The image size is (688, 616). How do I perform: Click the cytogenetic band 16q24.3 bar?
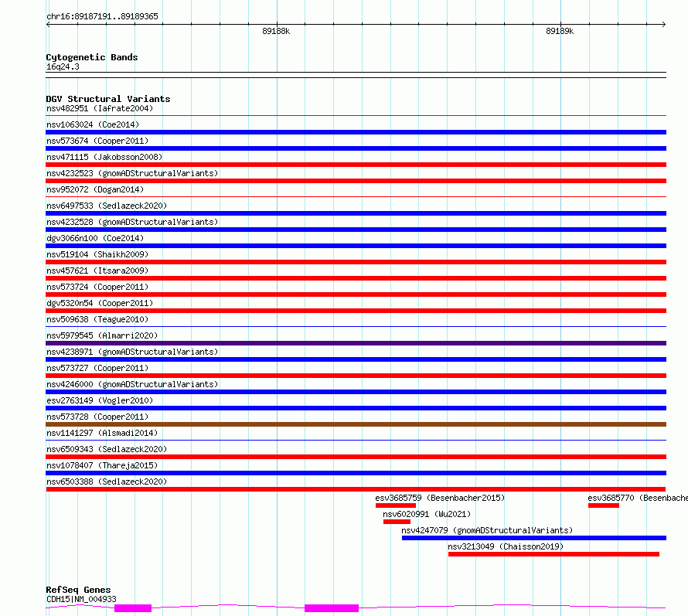356,75
